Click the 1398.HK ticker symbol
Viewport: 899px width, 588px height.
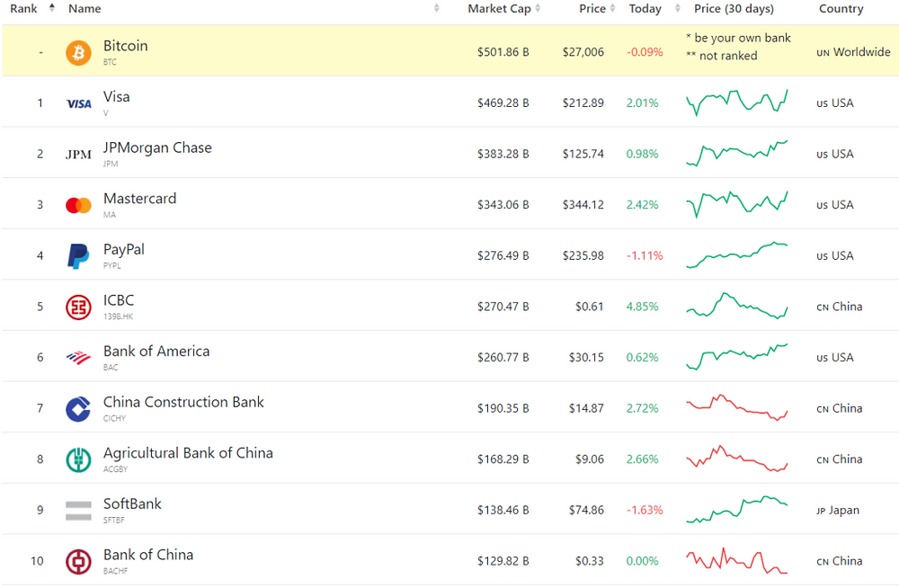[x=118, y=316]
